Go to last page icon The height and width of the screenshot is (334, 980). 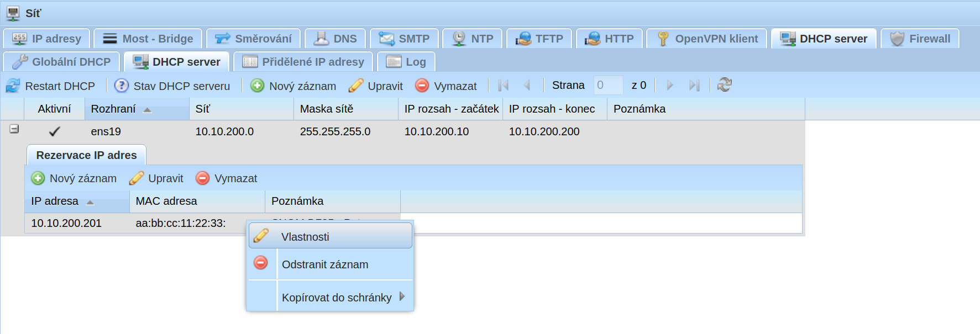coord(694,85)
